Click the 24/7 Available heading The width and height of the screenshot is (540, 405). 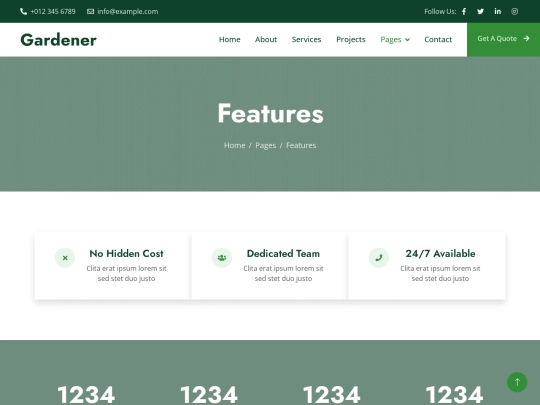click(440, 253)
